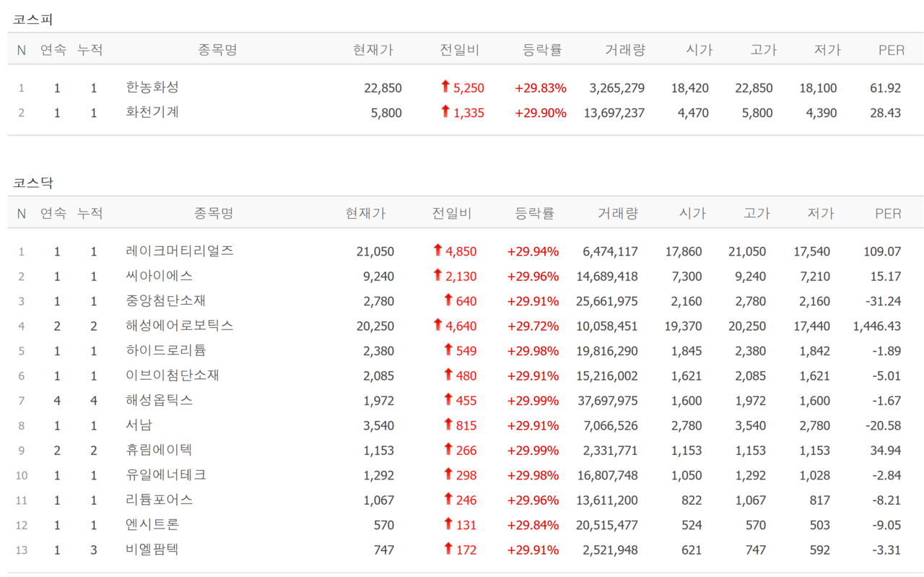
Task: Click the 코스닥 section heading
Action: coord(32,183)
